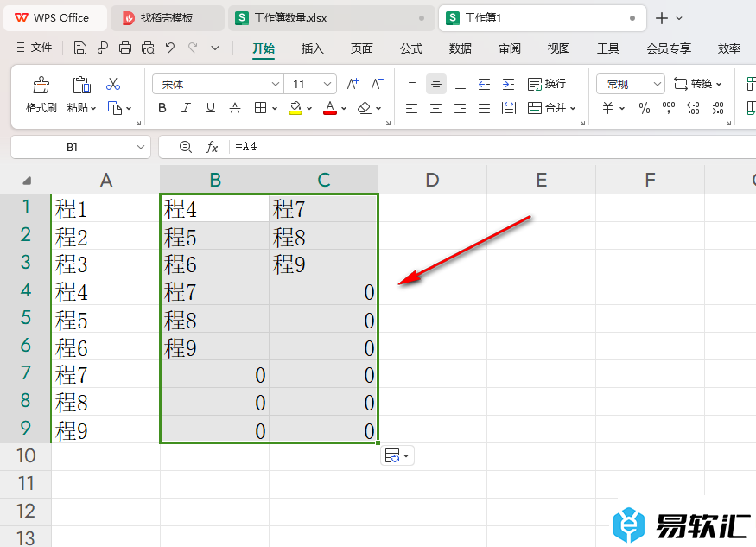Align text to the right
756x547 pixels.
461,108
